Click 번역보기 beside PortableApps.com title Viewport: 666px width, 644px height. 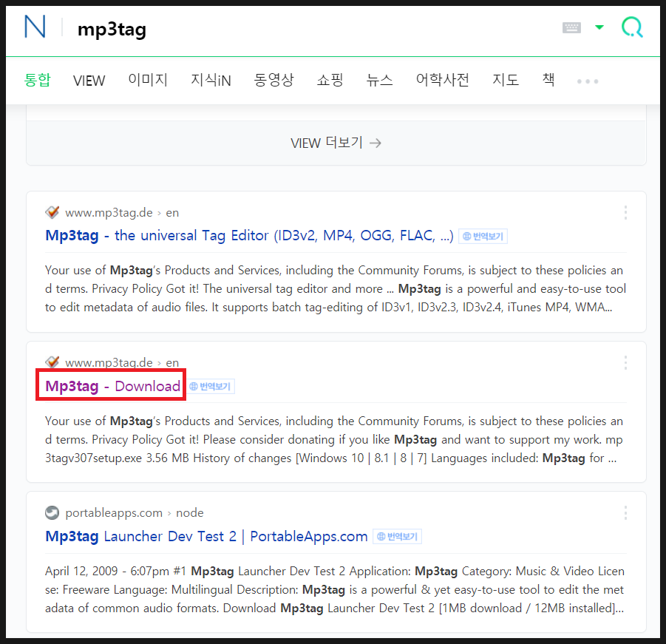[x=397, y=537]
